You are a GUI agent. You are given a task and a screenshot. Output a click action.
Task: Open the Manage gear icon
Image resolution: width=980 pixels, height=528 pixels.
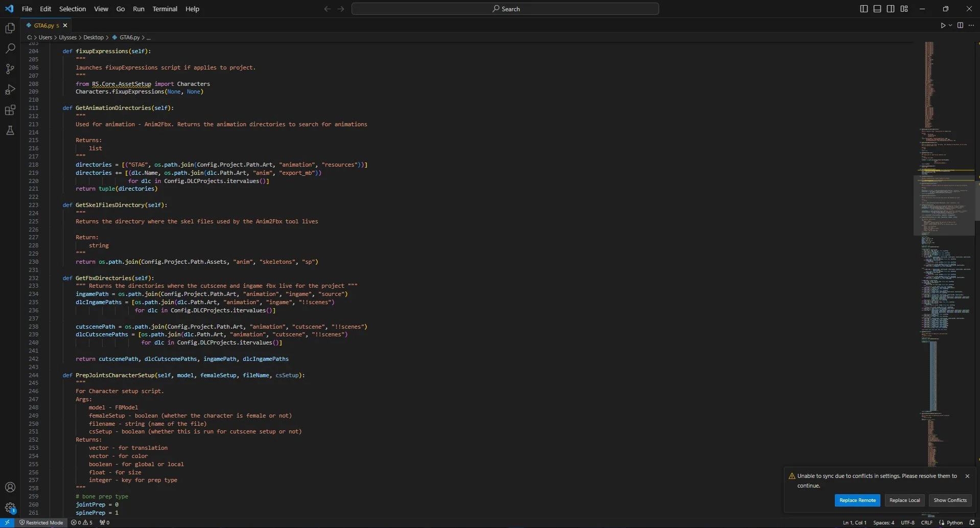(x=10, y=508)
